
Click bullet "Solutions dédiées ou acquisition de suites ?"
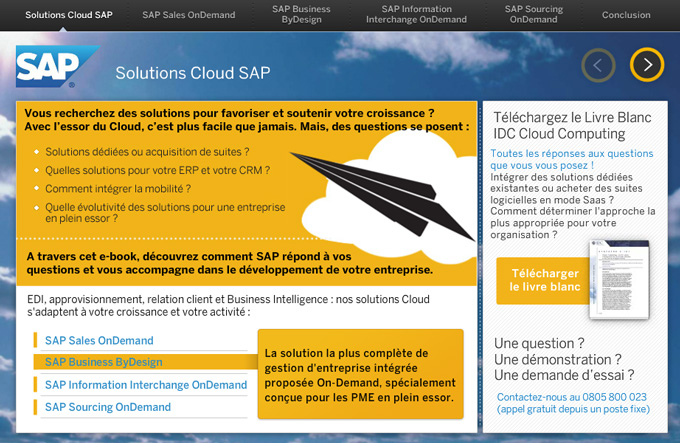147,152
